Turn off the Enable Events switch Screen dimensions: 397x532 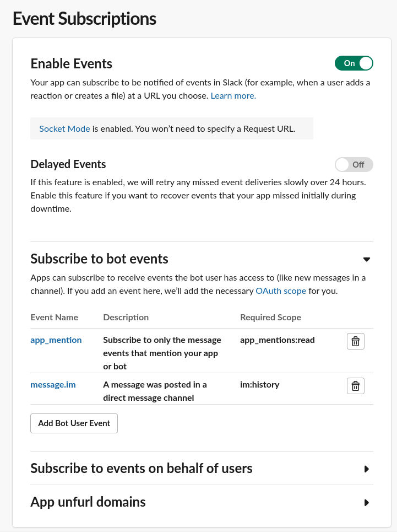point(354,63)
